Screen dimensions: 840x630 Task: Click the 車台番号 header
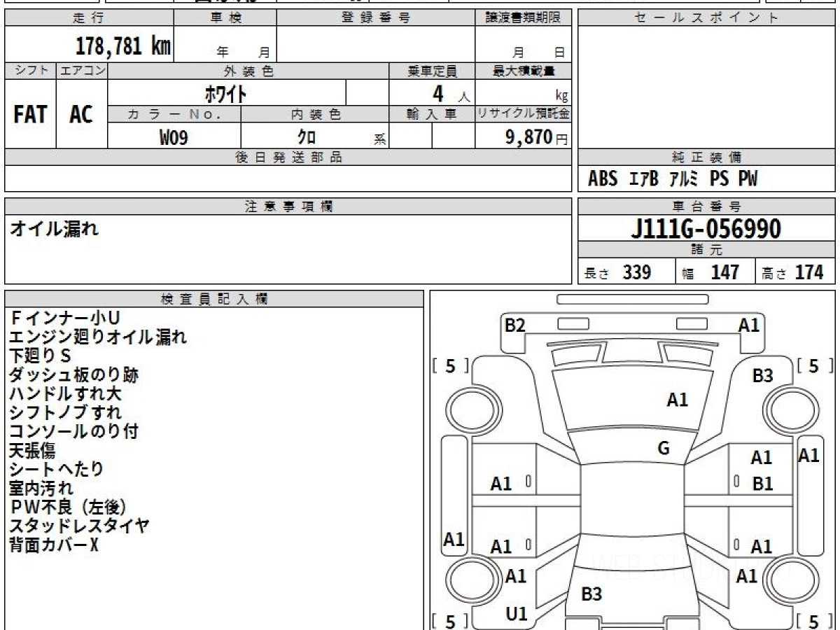706,206
